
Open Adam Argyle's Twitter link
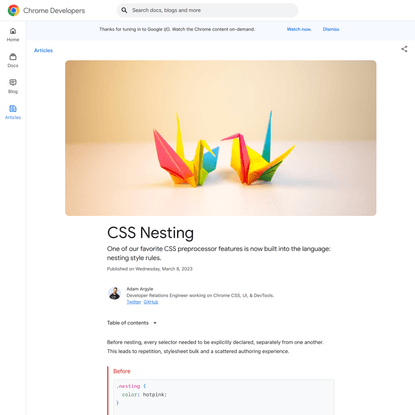(134, 302)
